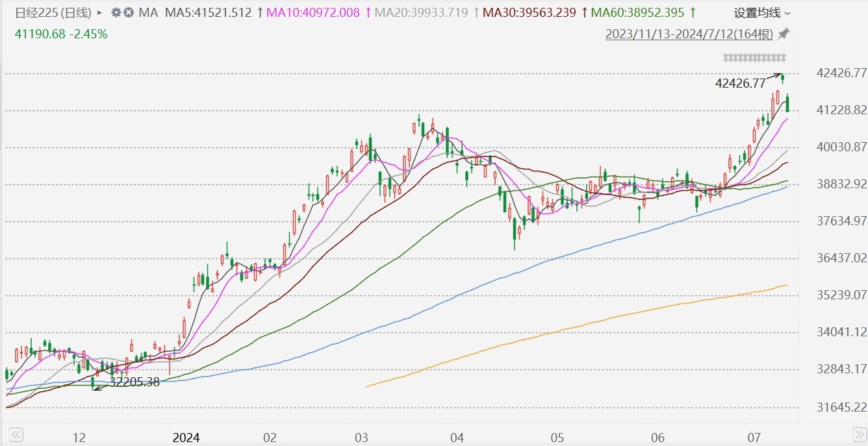This screenshot has width=868, height=446.
Task: Click the 日经225 (日线) title
Action: coord(53,13)
